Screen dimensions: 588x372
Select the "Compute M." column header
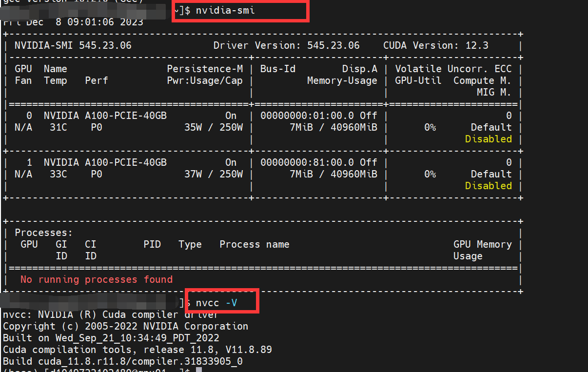483,80
